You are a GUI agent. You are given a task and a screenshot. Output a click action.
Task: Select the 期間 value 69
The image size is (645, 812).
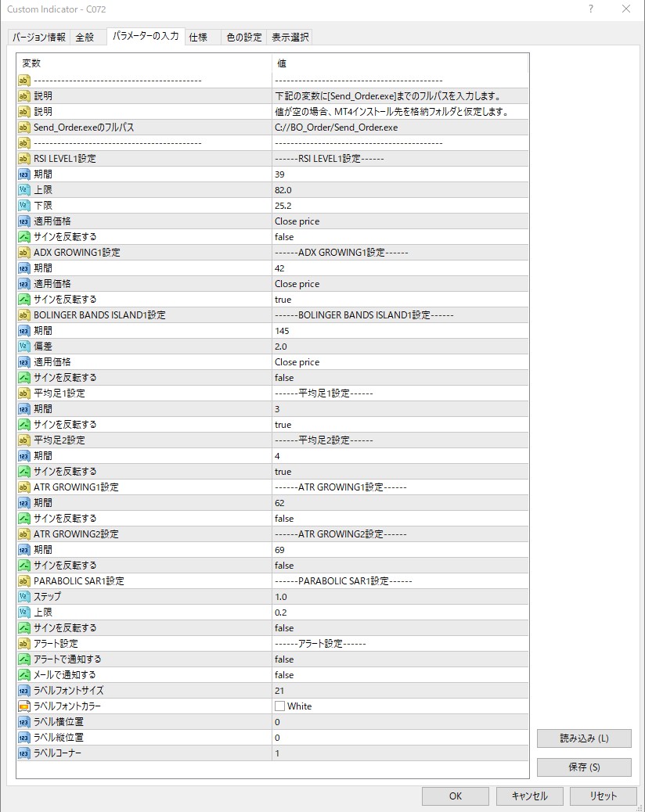click(400, 550)
